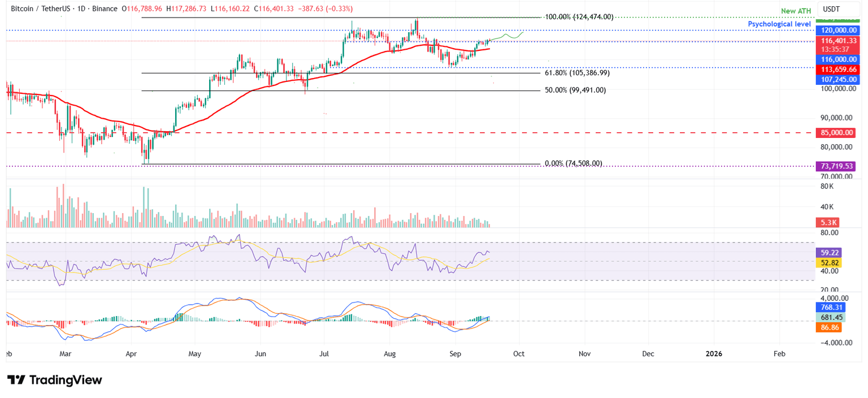Click the 2026 label on the time axis

[714, 353]
